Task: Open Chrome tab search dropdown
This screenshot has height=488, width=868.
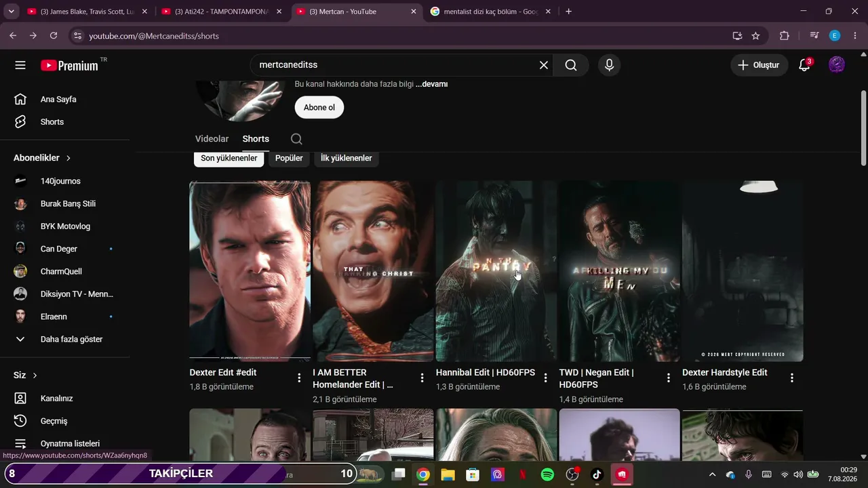Action: (x=11, y=12)
